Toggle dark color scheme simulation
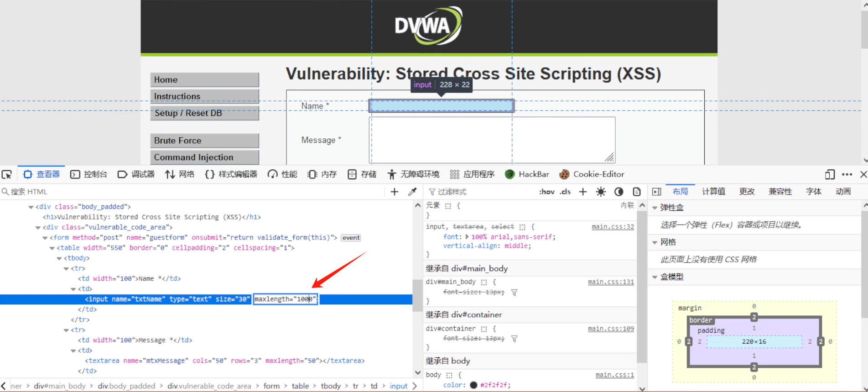This screenshot has width=868, height=392. pos(619,192)
